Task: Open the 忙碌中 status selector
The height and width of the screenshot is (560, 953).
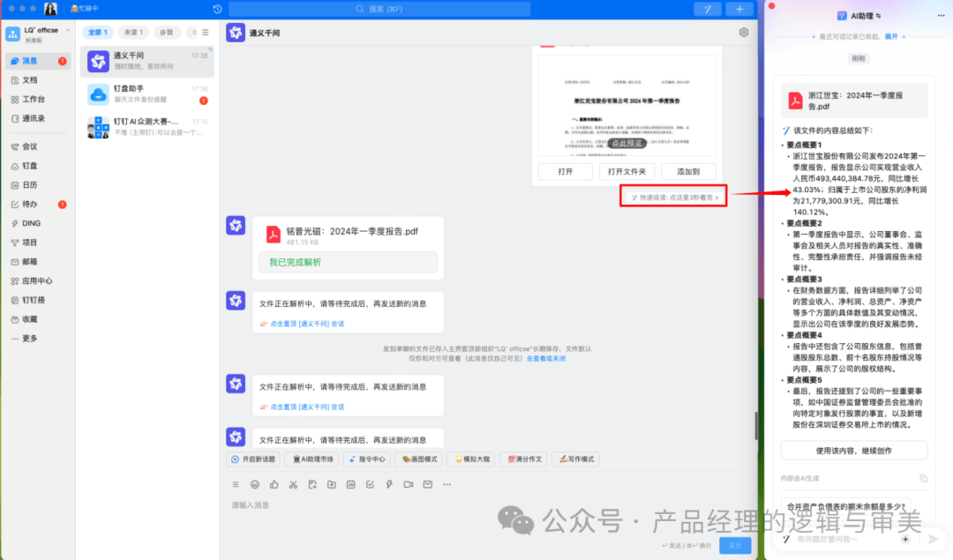Action: [x=85, y=9]
